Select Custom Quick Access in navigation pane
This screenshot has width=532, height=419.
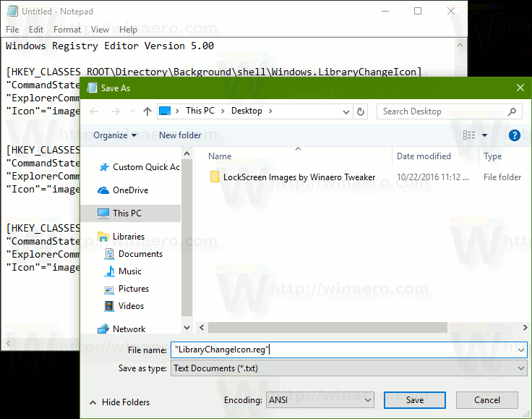click(x=140, y=167)
